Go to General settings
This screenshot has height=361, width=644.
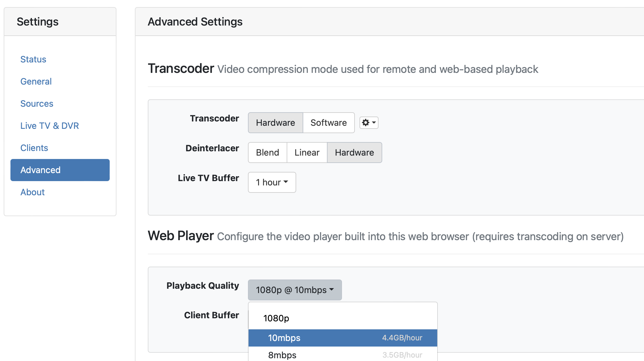pyautogui.click(x=36, y=81)
